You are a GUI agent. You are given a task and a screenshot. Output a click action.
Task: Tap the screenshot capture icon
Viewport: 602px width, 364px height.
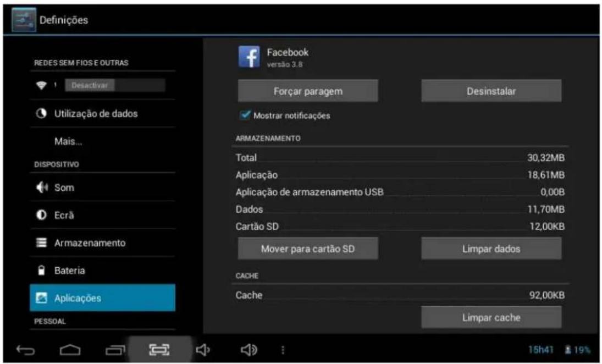point(159,349)
